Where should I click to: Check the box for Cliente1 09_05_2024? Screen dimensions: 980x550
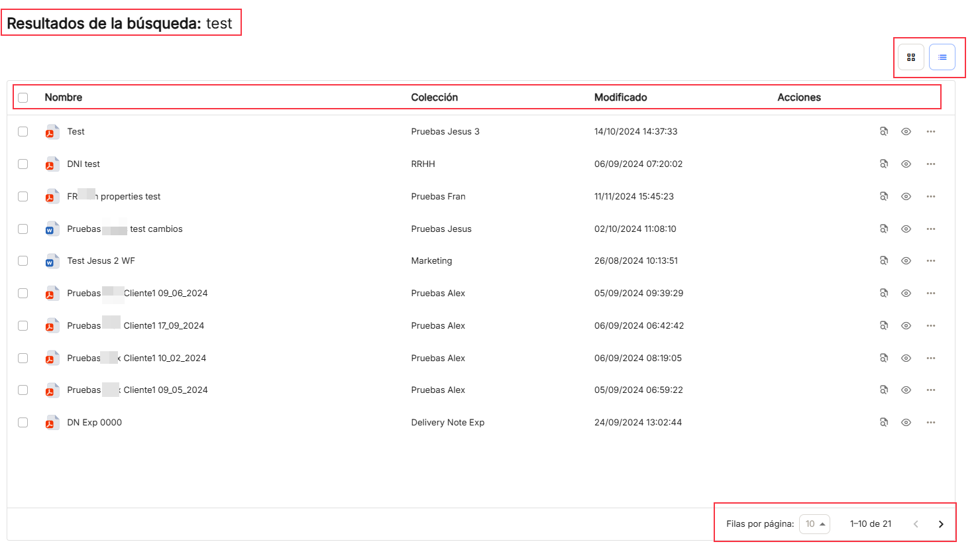click(23, 390)
